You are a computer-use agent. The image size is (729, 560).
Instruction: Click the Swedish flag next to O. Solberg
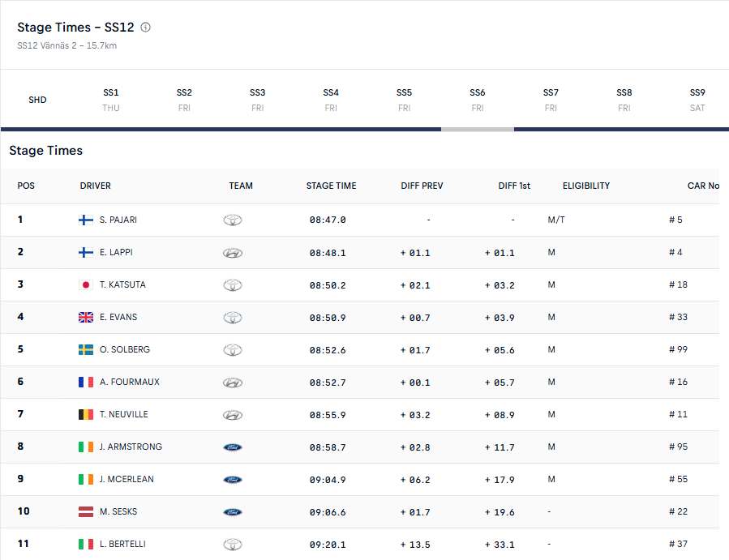pos(85,349)
